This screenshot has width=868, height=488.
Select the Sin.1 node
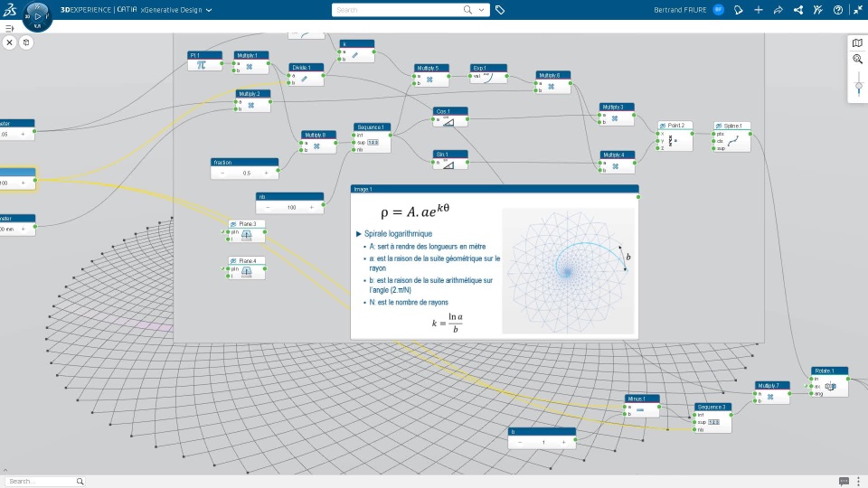(450, 160)
